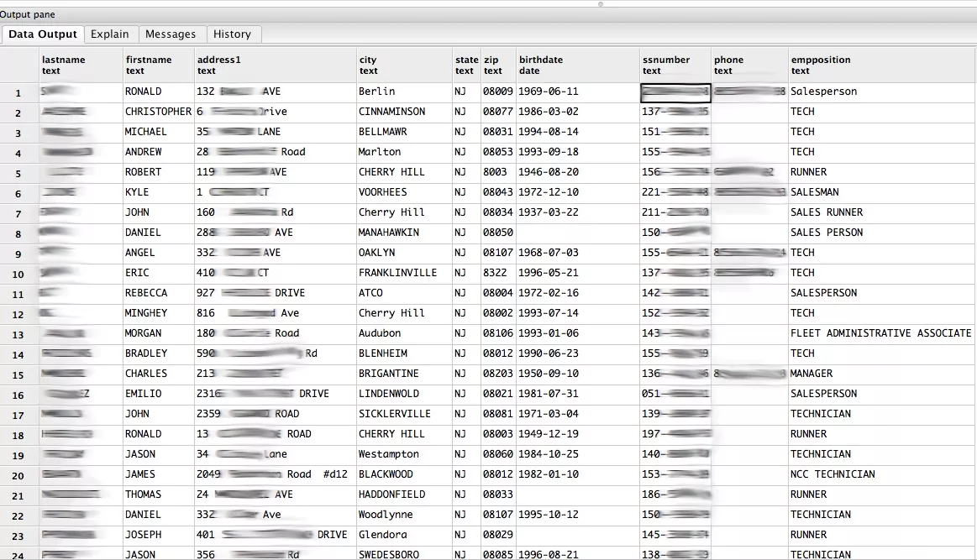Viewport: 977px width, 560px height.
Task: Click the SALES PERSON position cell
Action: pyautogui.click(x=882, y=233)
